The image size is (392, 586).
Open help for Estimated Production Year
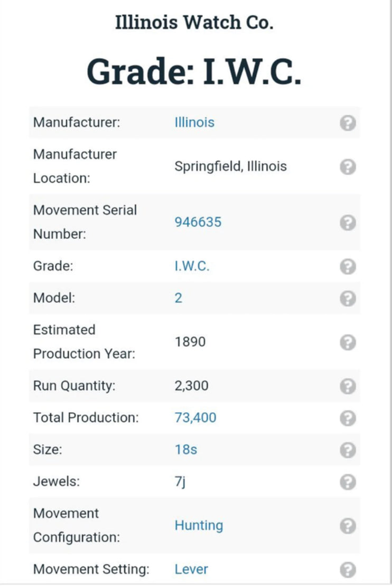(347, 342)
